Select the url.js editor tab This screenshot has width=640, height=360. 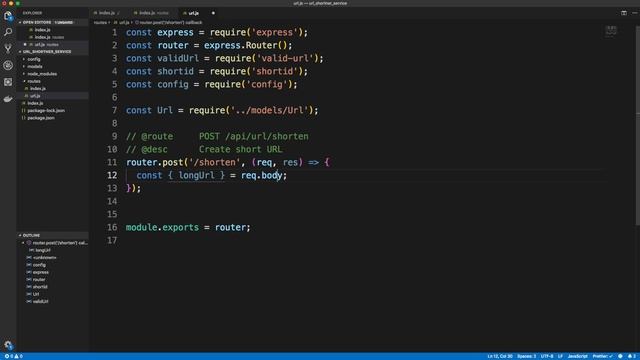click(x=193, y=13)
